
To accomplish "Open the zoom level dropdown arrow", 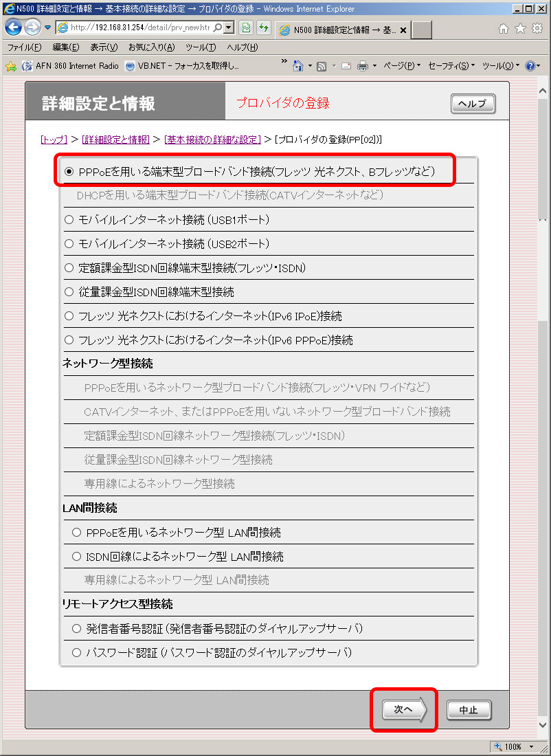I will click(x=531, y=747).
